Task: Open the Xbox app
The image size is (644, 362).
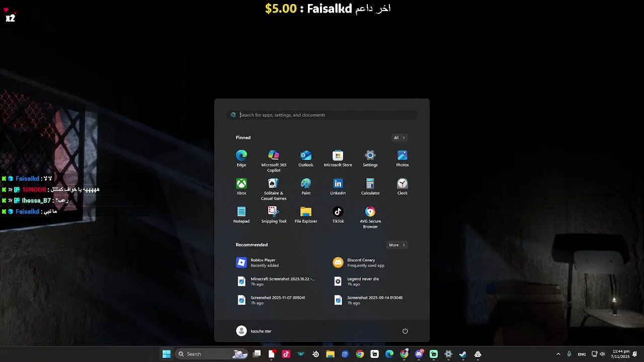Action: pyautogui.click(x=242, y=187)
